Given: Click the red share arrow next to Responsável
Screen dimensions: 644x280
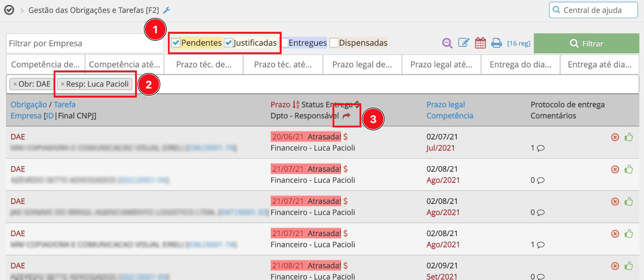Looking at the screenshot, I should (346, 116).
